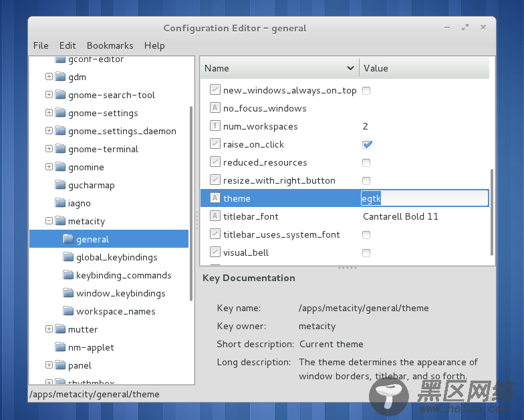The image size is (524, 420).
Task: Toggle resize_with_right_button checkbox
Action: [366, 180]
